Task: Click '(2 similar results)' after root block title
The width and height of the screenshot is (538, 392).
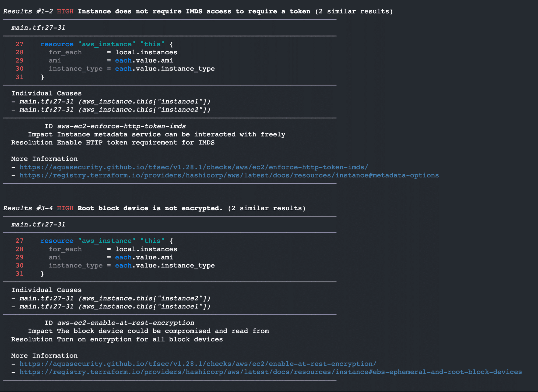Action: click(x=267, y=208)
